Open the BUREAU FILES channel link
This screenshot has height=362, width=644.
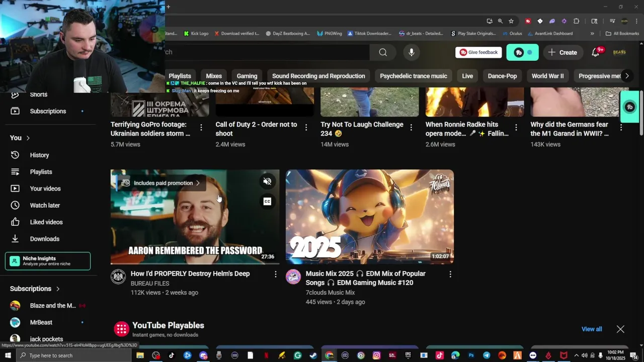tap(150, 284)
